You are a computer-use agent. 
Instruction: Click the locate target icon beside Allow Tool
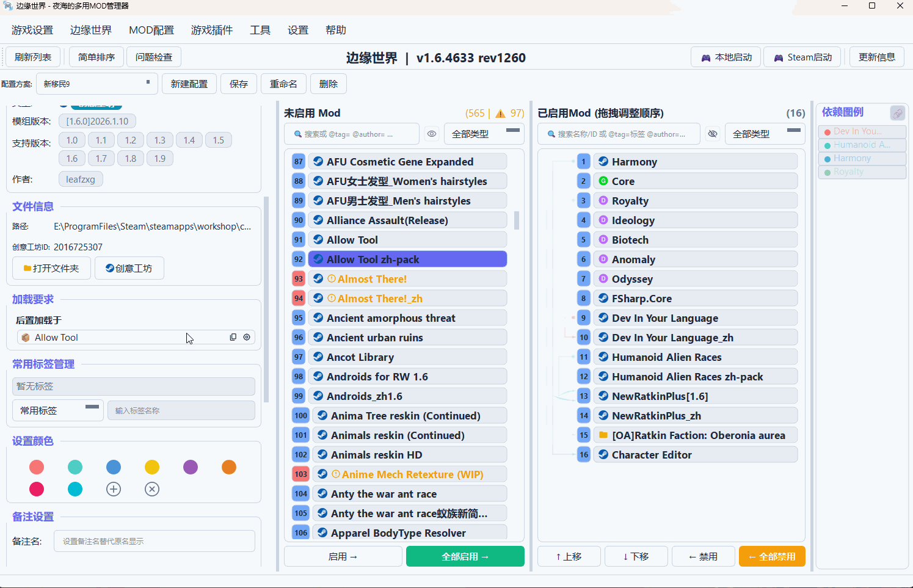click(x=247, y=337)
